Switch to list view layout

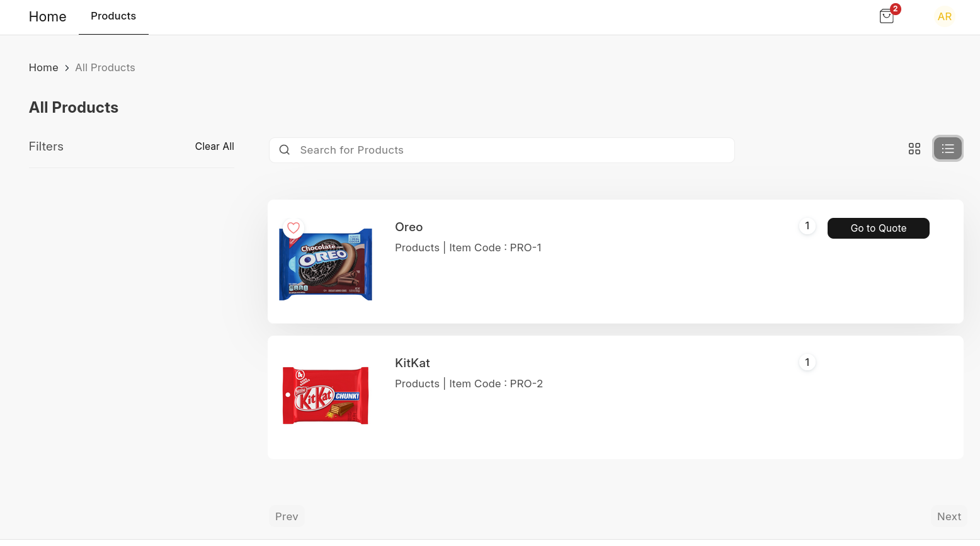pyautogui.click(x=948, y=149)
